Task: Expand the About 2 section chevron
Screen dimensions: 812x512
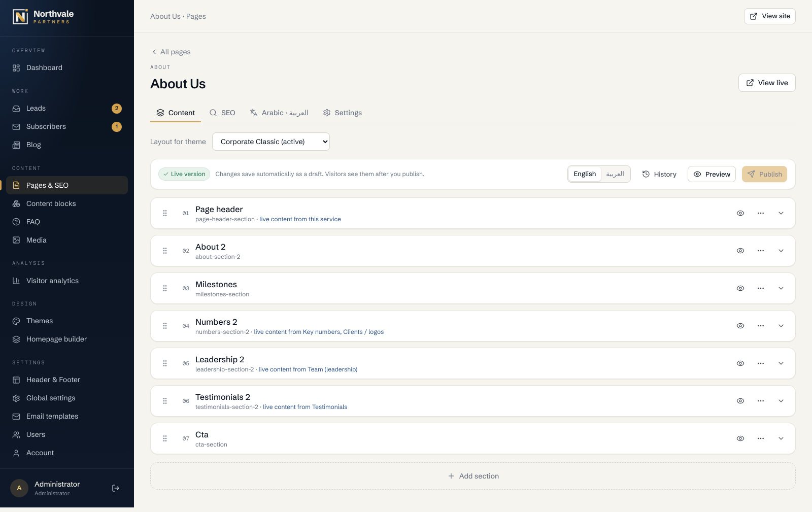Action: click(781, 251)
